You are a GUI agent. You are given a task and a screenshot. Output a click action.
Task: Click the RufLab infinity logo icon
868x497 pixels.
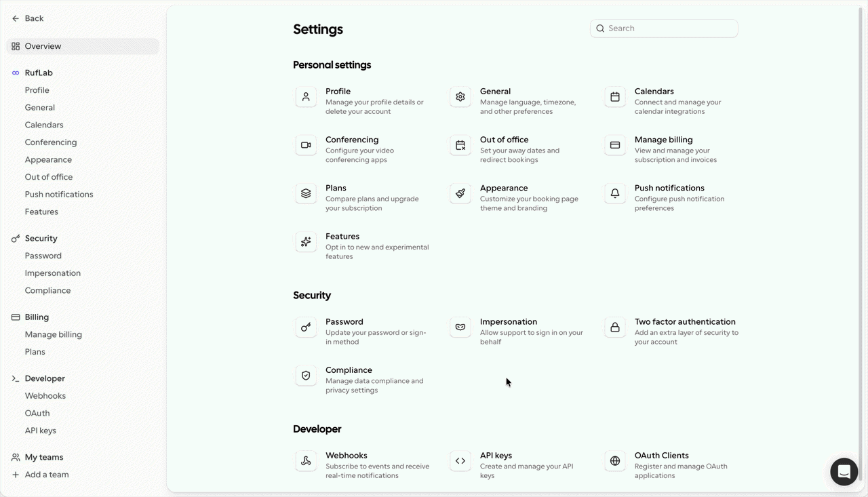pyautogui.click(x=16, y=73)
